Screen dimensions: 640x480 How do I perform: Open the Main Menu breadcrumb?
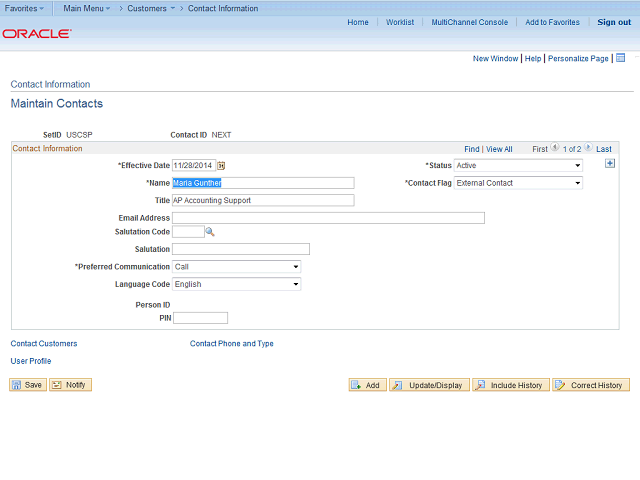[x=88, y=8]
